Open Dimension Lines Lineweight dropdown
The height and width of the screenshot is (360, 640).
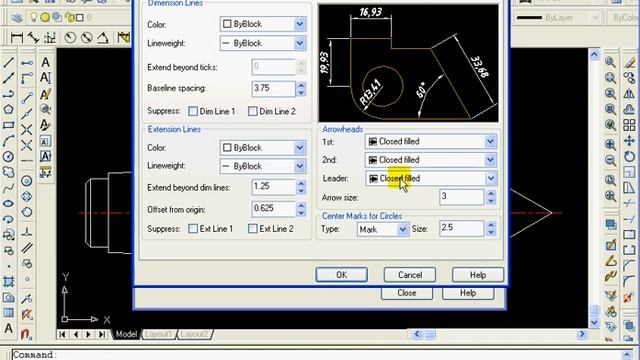[263, 43]
